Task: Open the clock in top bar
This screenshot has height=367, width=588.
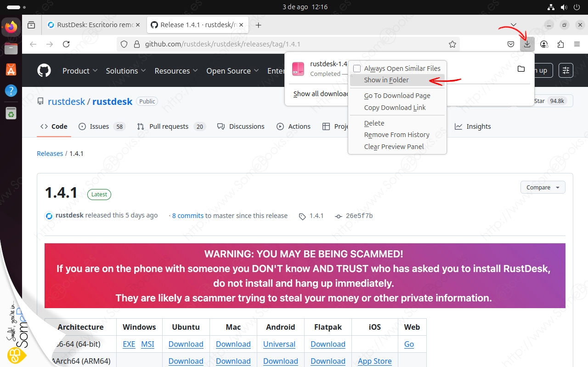Action: pyautogui.click(x=305, y=7)
